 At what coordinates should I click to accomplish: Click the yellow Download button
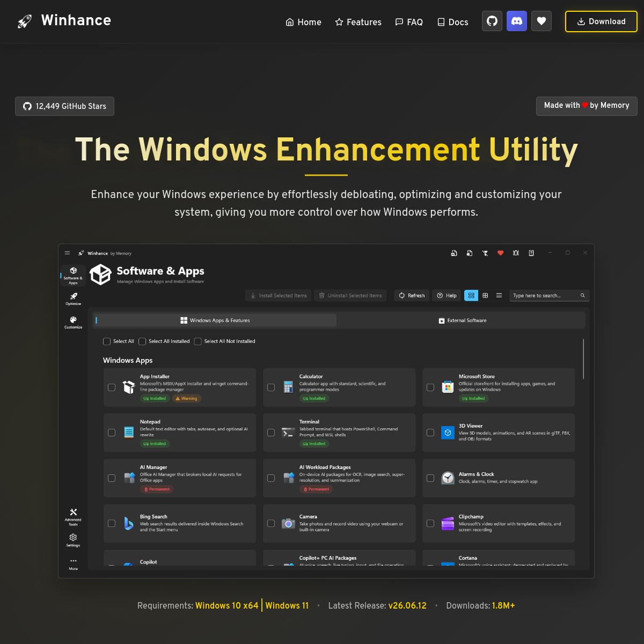click(601, 21)
